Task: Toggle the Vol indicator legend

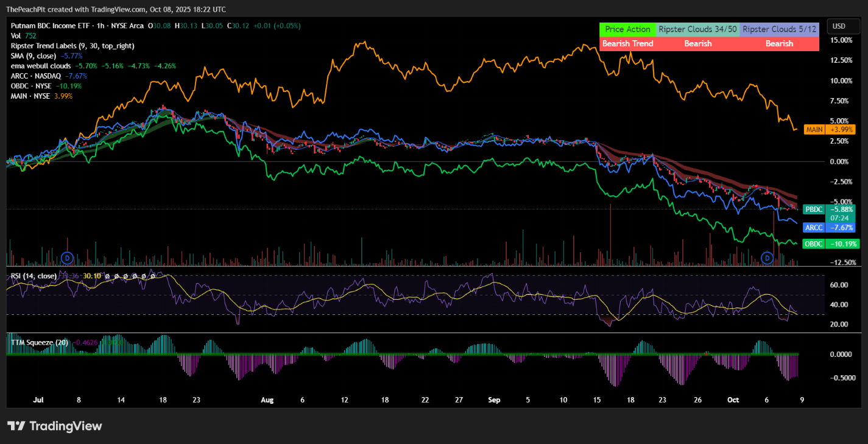Action: [16, 36]
